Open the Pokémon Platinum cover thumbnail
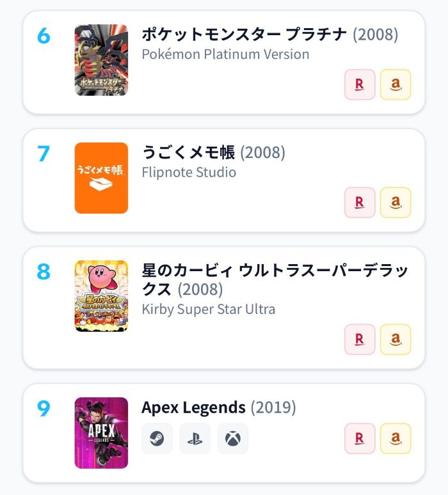 pyautogui.click(x=101, y=60)
